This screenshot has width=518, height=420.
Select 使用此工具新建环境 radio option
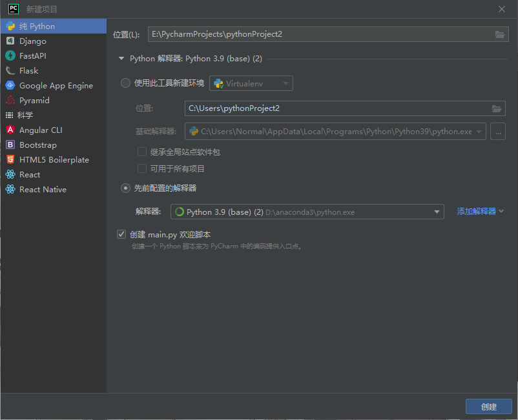tap(125, 83)
